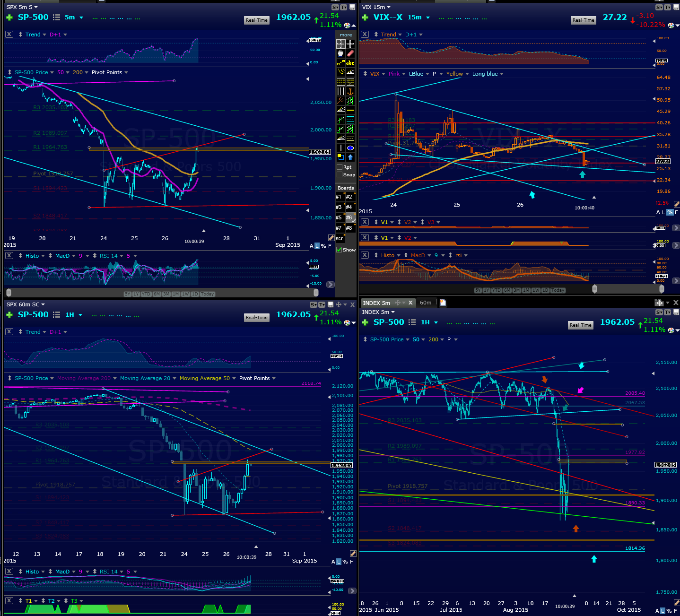This screenshot has width=680, height=616.
Task: Choose the single vertical line tool
Action: [x=341, y=148]
